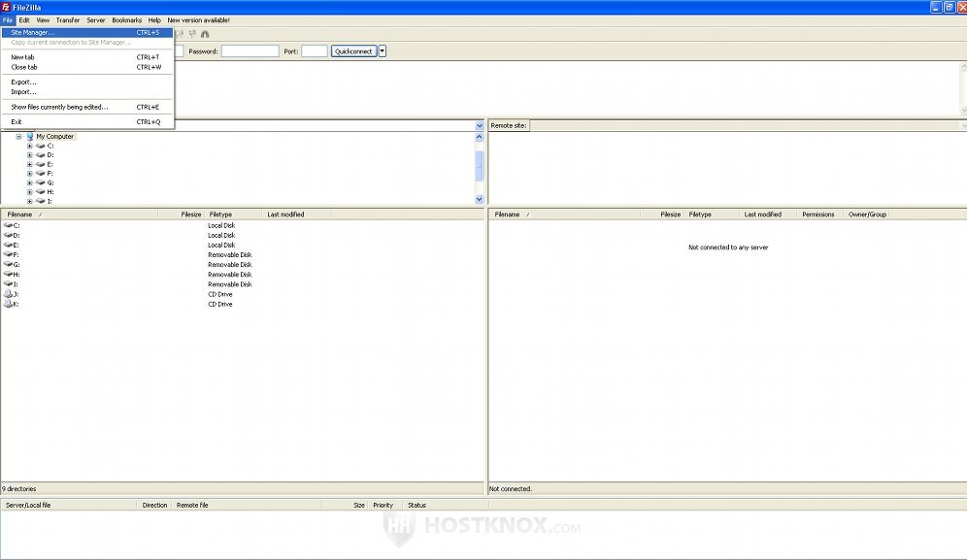Screen dimensions: 967x560
Task: Select New tab in the File menu
Action: pos(87,57)
